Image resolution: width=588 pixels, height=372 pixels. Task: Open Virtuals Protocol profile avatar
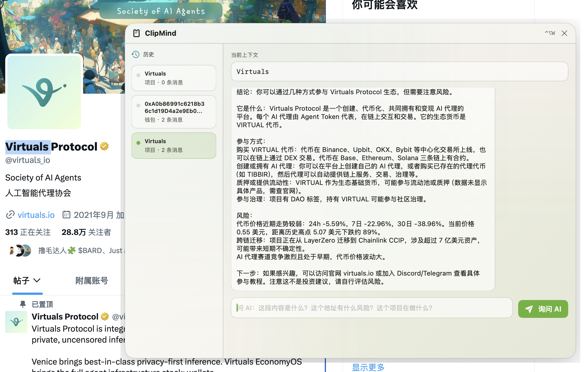click(44, 92)
